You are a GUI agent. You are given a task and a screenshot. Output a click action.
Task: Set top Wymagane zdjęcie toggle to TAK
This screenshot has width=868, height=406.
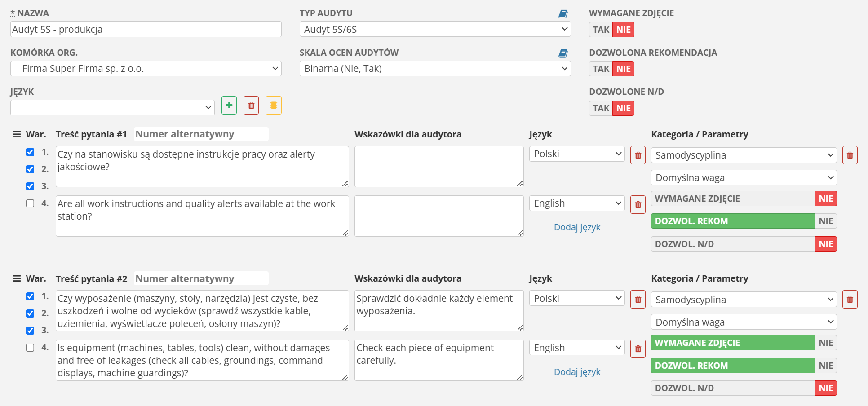coord(601,30)
